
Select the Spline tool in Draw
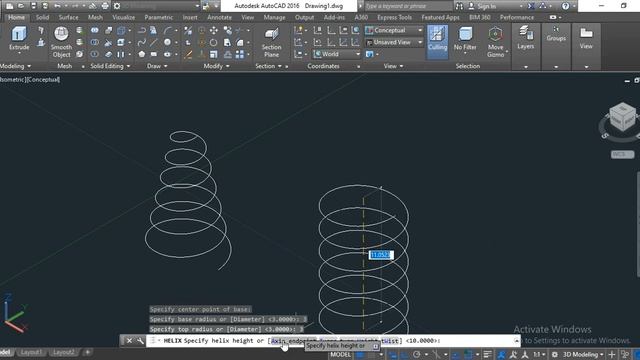coord(142,42)
